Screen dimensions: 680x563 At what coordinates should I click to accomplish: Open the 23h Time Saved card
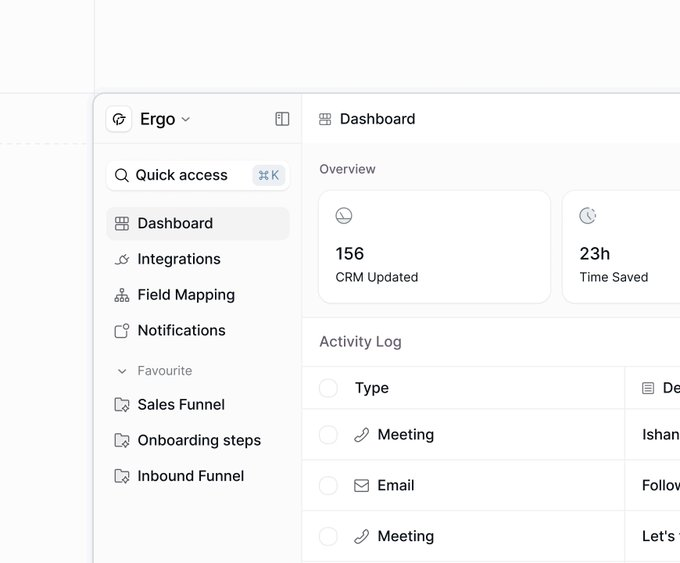[621, 247]
